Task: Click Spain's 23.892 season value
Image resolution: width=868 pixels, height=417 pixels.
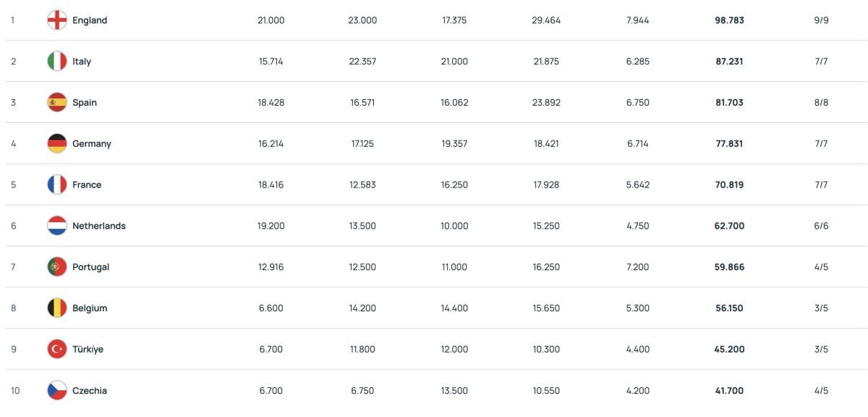Action: [546, 103]
